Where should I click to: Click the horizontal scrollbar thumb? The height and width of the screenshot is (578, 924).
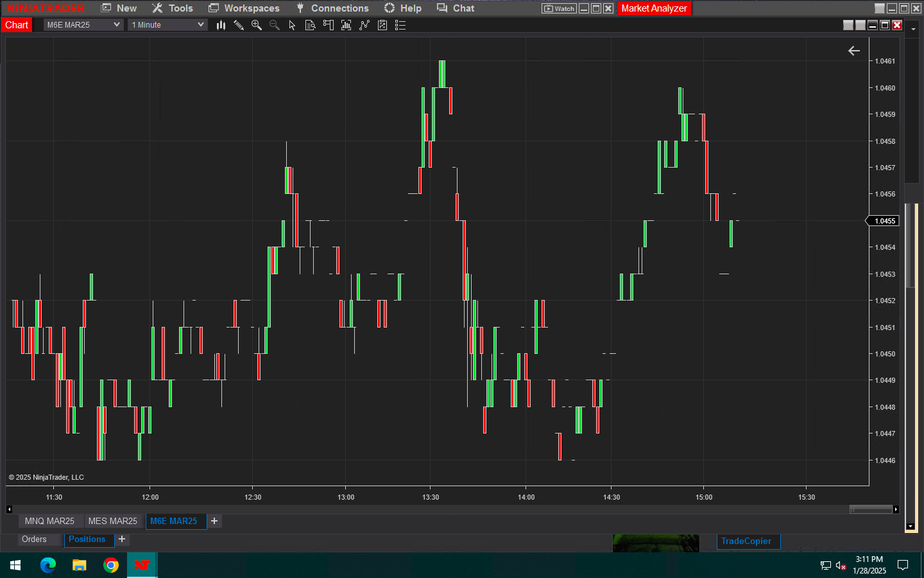pyautogui.click(x=871, y=509)
